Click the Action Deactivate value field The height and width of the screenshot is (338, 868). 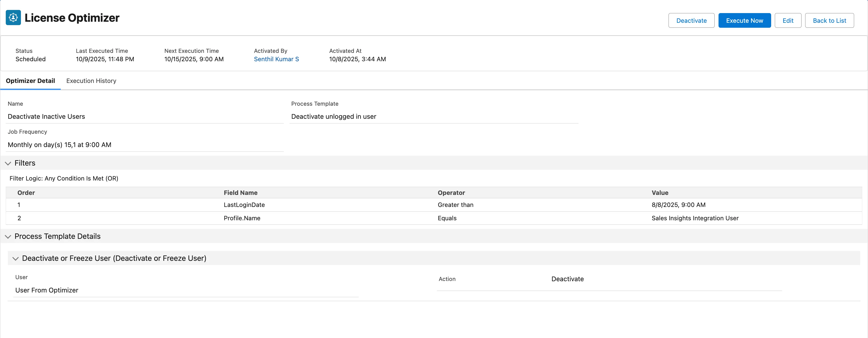pos(567,279)
